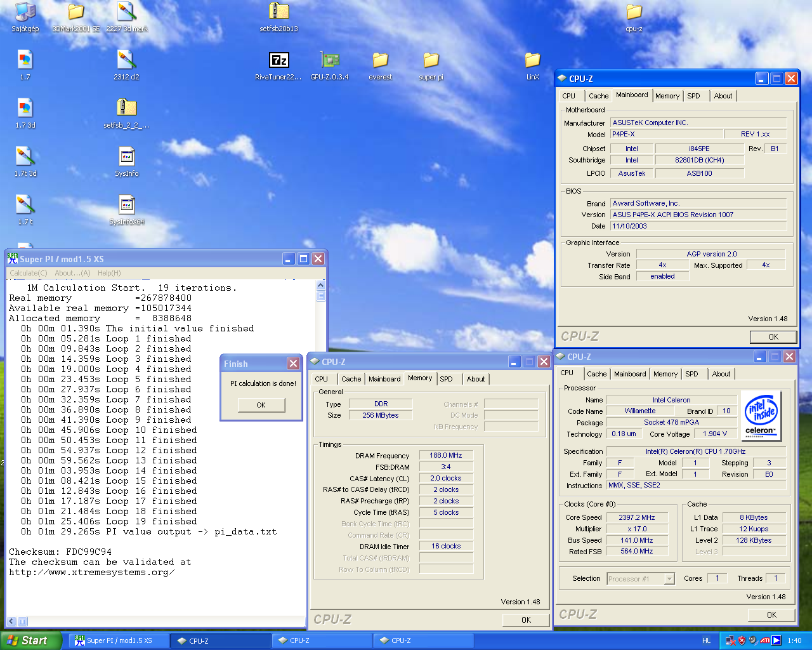The width and height of the screenshot is (812, 650).
Task: Click OK in processor CPU-Z window
Action: pyautogui.click(x=771, y=615)
